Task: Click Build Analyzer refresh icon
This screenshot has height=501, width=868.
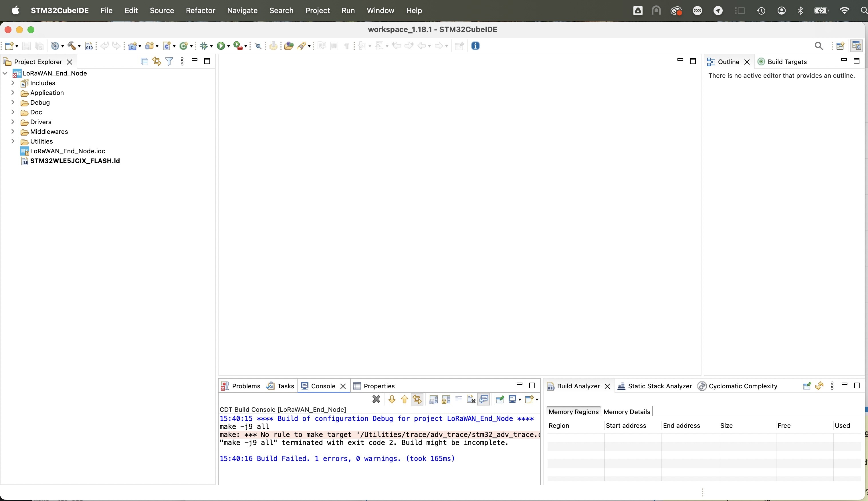Action: 819,386
